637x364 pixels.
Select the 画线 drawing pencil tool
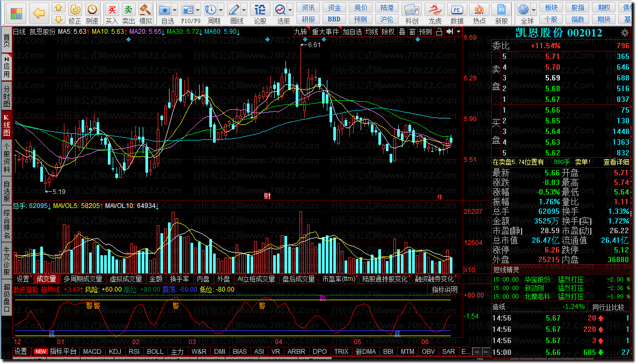(233, 9)
